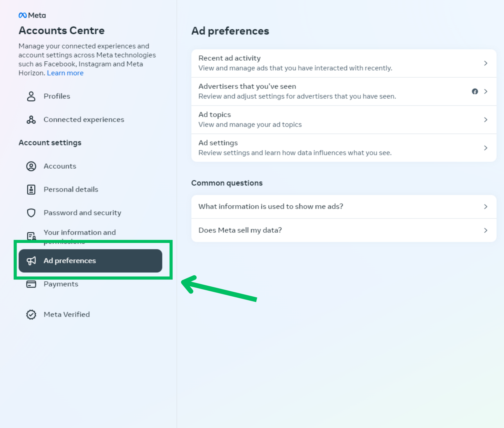Open the Learn more link
This screenshot has height=428, width=504.
click(x=65, y=73)
